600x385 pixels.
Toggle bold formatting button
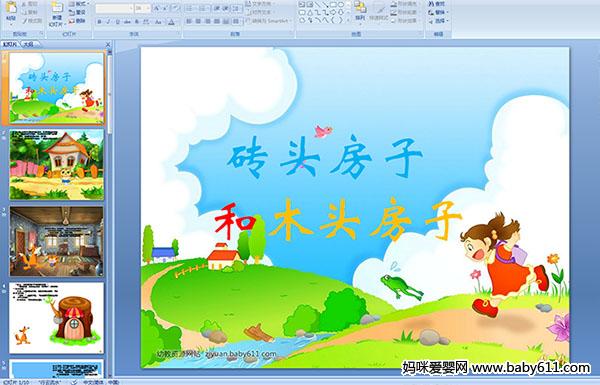point(99,22)
